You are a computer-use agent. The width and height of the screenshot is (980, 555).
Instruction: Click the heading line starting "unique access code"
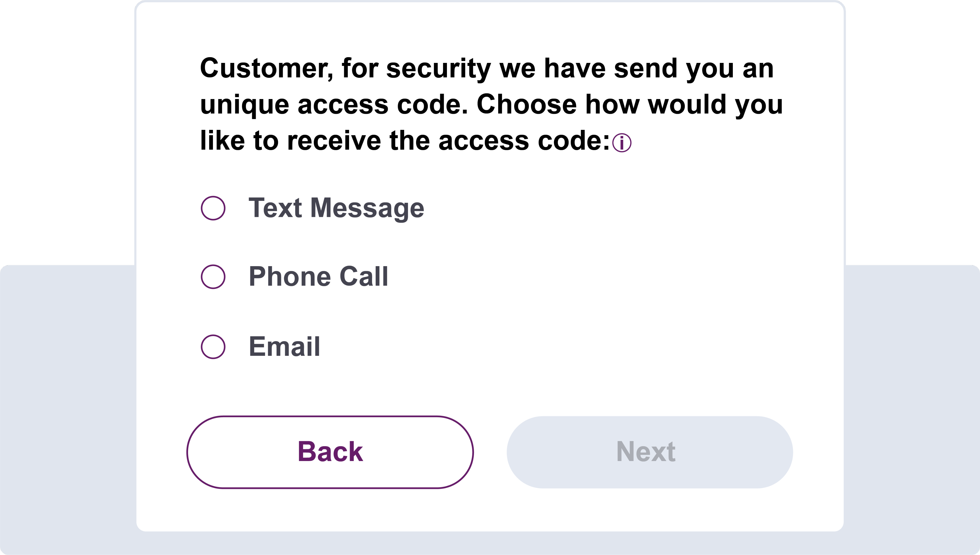pos(491,105)
